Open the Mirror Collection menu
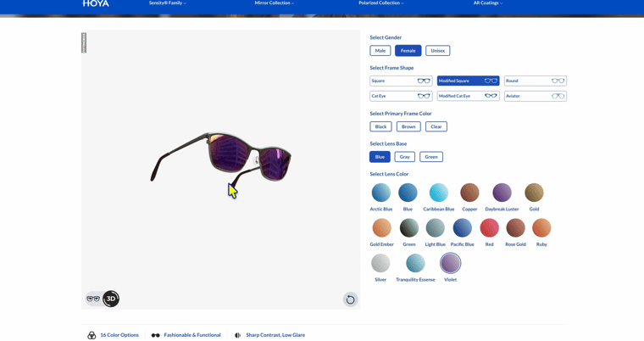The height and width of the screenshot is (341, 644). (274, 3)
